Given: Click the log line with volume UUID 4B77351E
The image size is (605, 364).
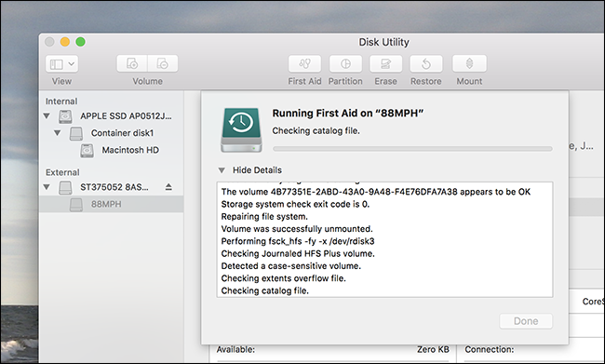Looking at the screenshot, I should click(376, 192).
